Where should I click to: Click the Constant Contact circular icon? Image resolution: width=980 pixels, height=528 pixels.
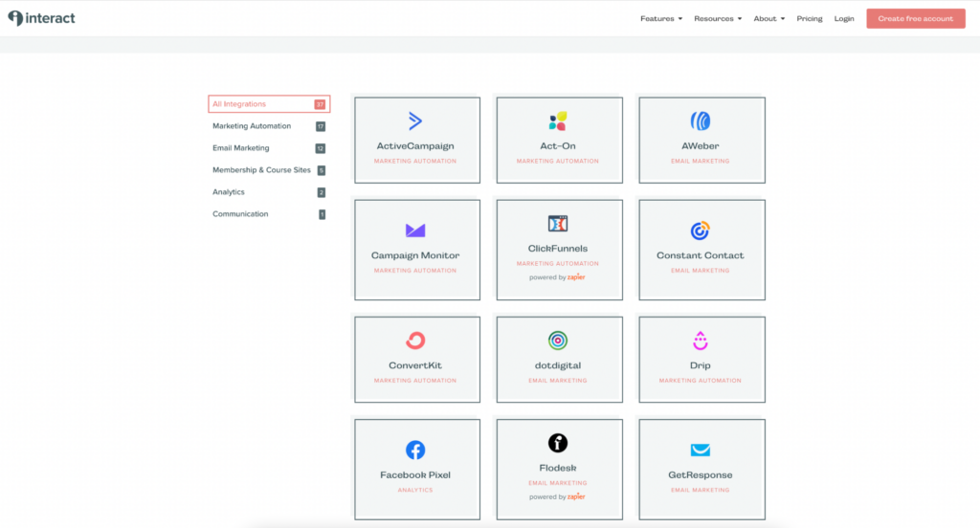click(700, 231)
